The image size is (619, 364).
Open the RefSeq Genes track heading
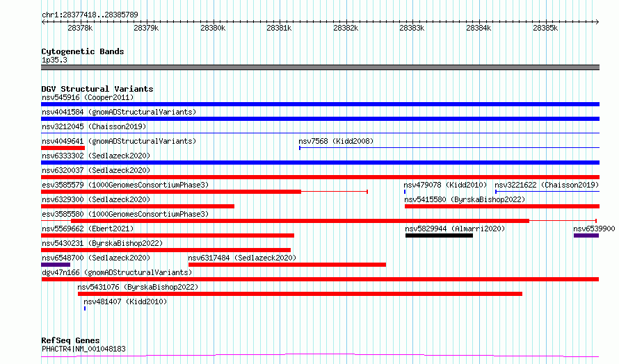(x=70, y=340)
